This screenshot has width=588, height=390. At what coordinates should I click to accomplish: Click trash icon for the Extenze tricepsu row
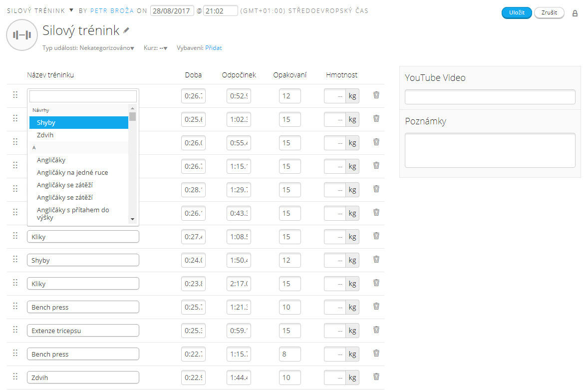point(376,330)
